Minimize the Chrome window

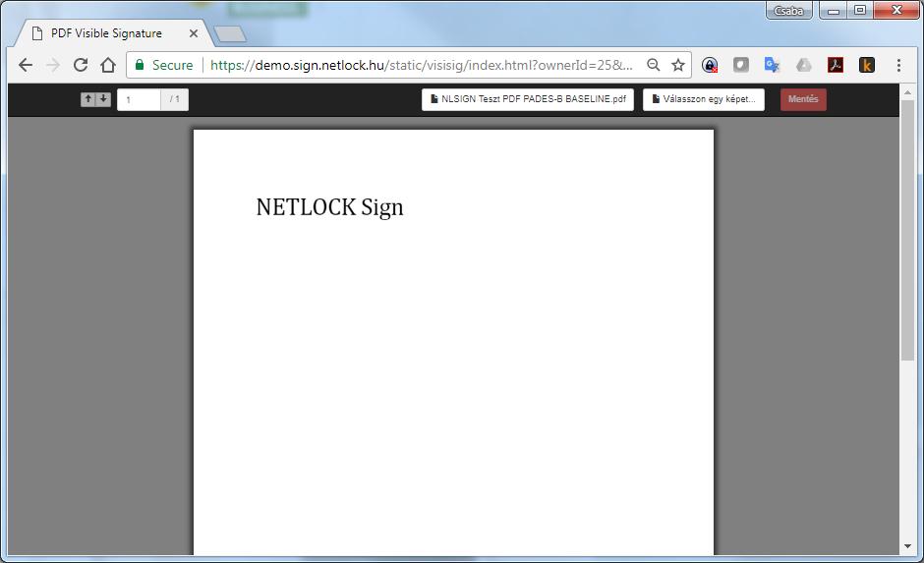click(834, 11)
